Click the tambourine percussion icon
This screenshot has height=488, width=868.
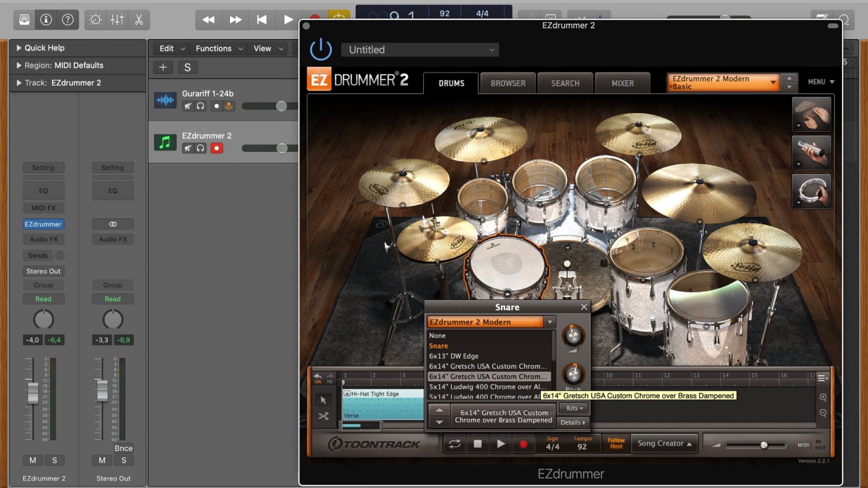coord(811,191)
